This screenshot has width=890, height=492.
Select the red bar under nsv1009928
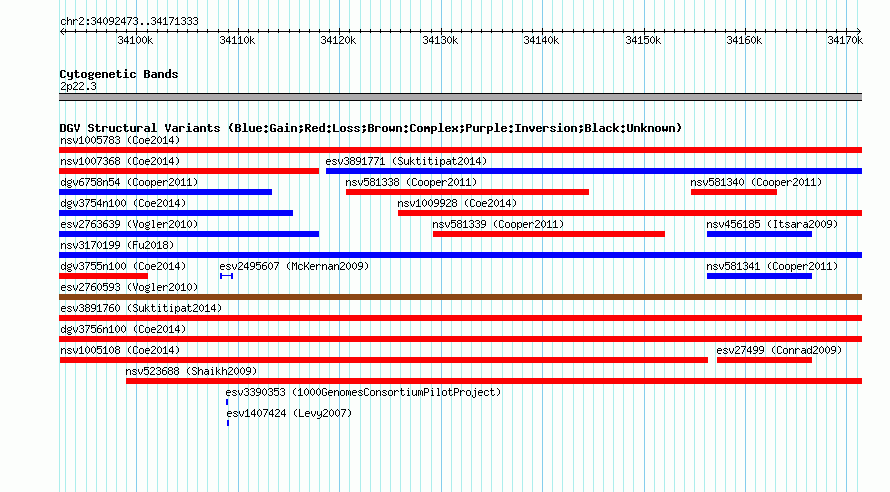tap(630, 213)
